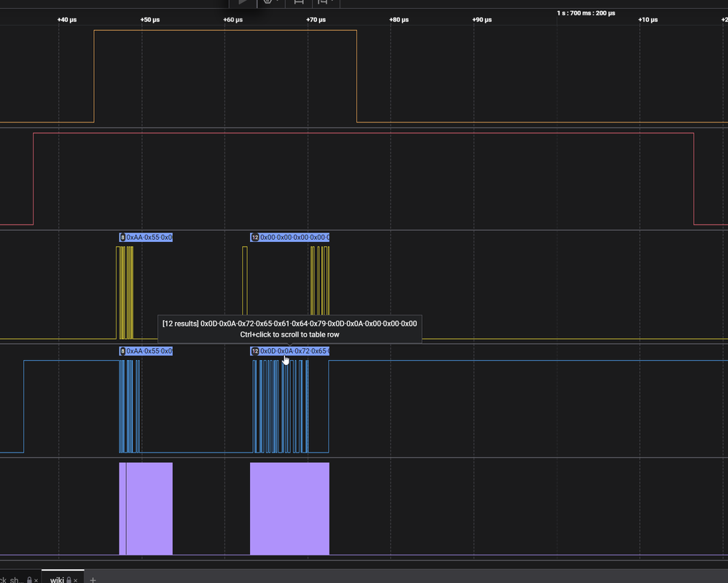Click the second purple block in the bottom channel

289,508
